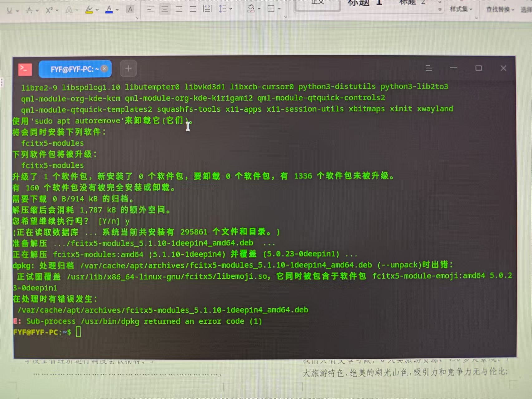
Task: Open strikethrough options dropdown arrow
Action: coord(37,11)
